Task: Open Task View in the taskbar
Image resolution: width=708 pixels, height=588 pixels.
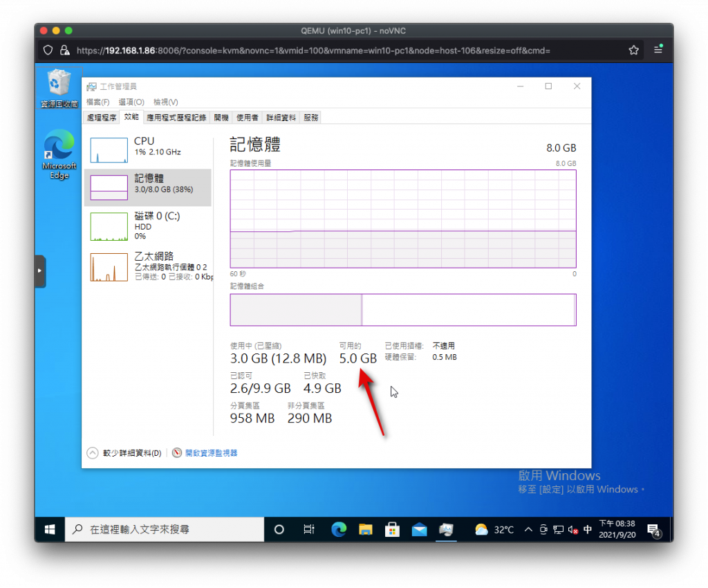Action: [309, 529]
